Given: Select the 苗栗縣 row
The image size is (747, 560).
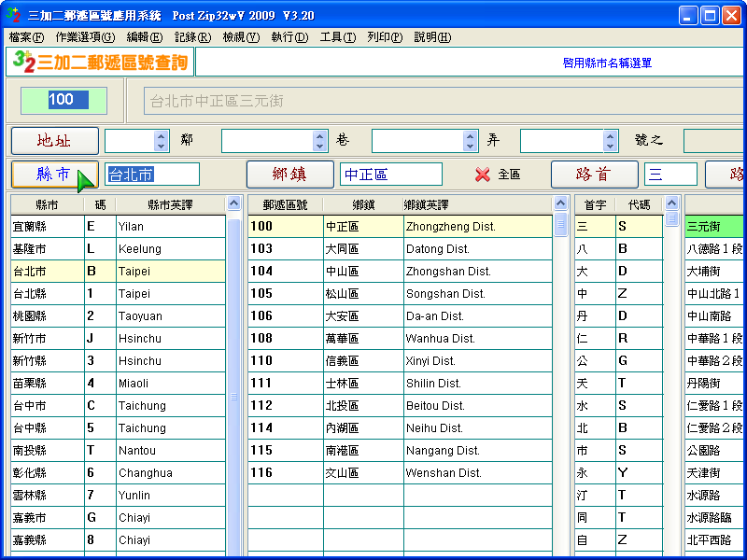Looking at the screenshot, I should pyautogui.click(x=119, y=383).
